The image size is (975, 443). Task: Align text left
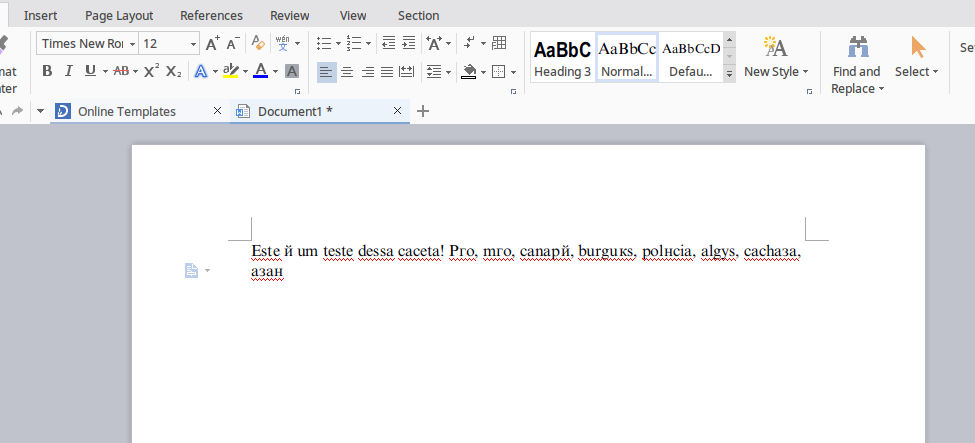tap(326, 72)
